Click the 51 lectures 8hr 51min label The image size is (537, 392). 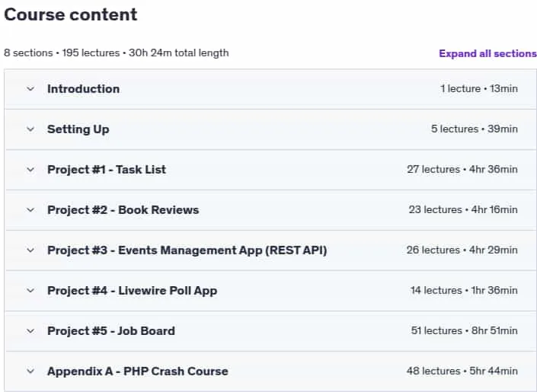[x=465, y=330]
